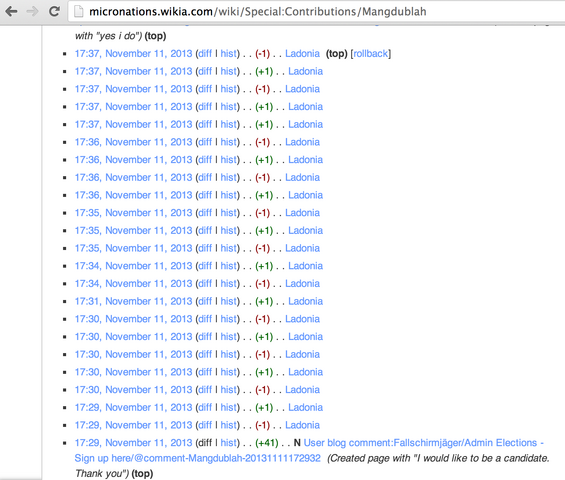Open diff for the first 17:30 (-1) edit
Screen dimensions: 565x480
pyautogui.click(x=205, y=319)
